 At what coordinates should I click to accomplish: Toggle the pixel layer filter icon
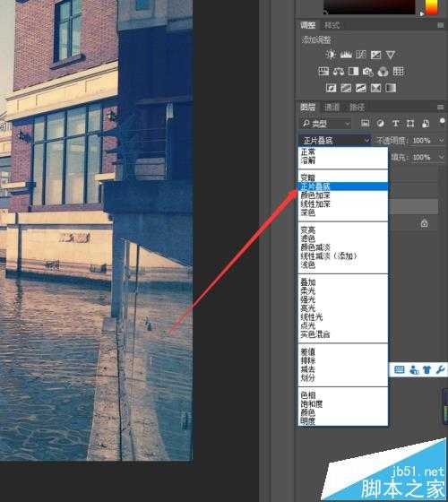click(366, 124)
